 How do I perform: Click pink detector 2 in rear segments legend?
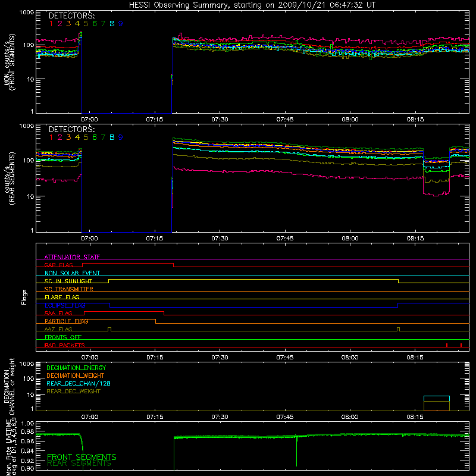click(x=60, y=137)
